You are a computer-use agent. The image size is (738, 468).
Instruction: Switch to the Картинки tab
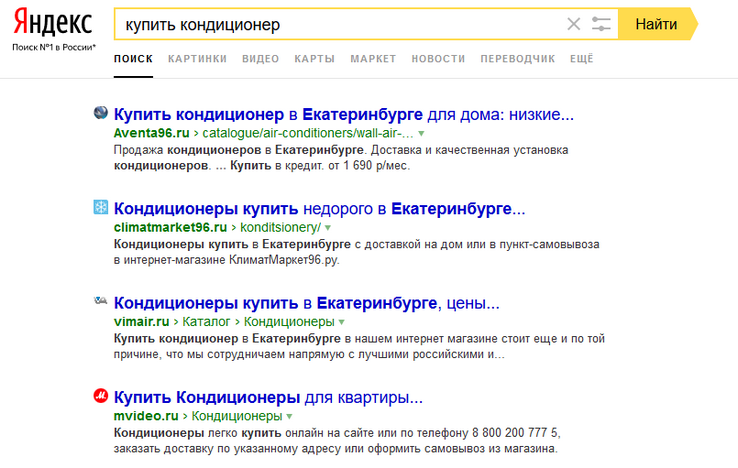click(198, 59)
